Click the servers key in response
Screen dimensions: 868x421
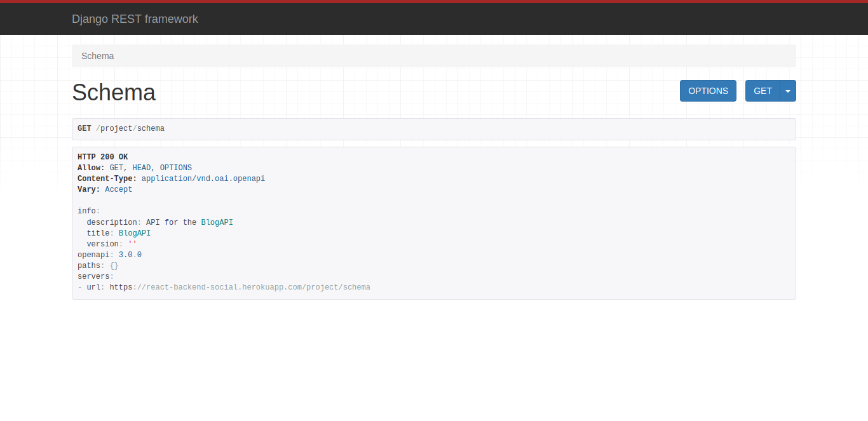[94, 276]
